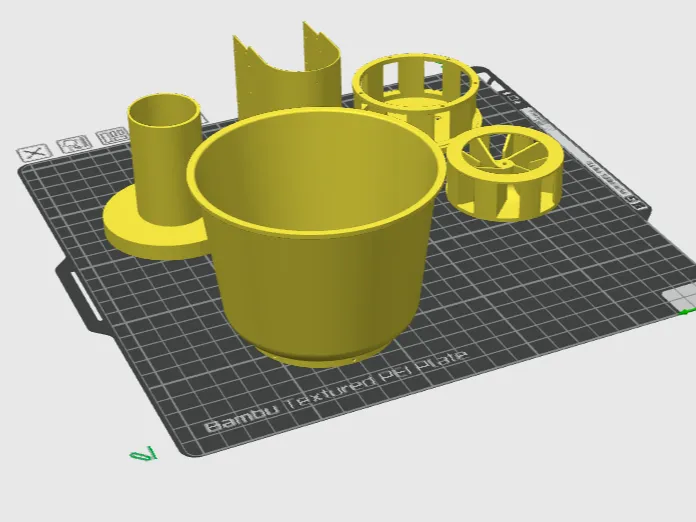Click the auto-orient plate icon
696x522 pixels.
(x=73, y=143)
